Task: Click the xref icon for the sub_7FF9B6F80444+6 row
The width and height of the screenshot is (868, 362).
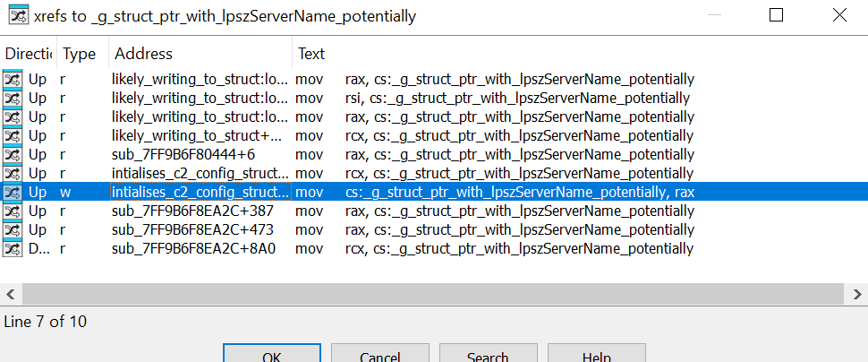Action: [x=13, y=154]
